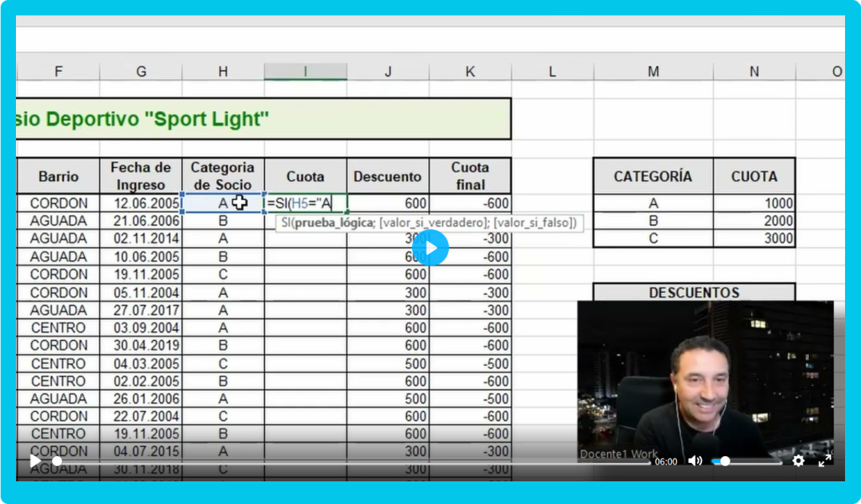Click the large blue play button overlay
The image size is (861, 504).
click(x=430, y=248)
